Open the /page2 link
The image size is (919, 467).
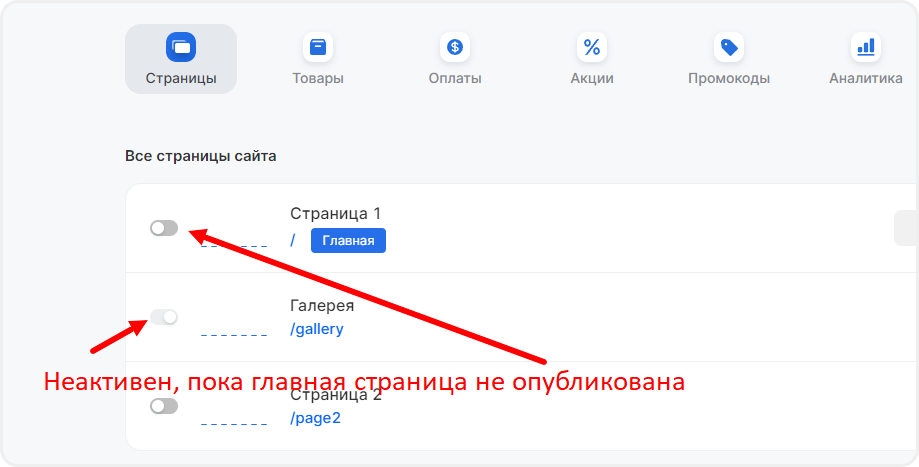315,418
